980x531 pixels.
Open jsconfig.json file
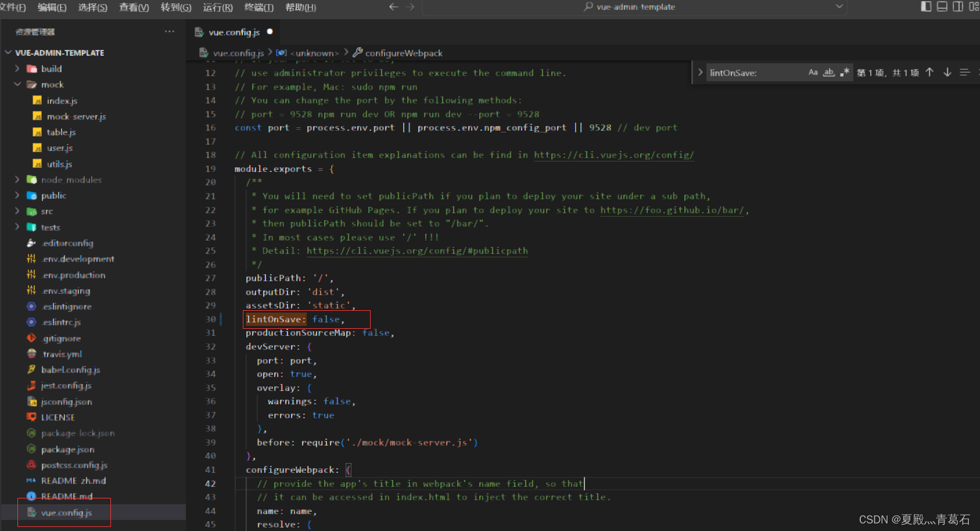(x=66, y=401)
